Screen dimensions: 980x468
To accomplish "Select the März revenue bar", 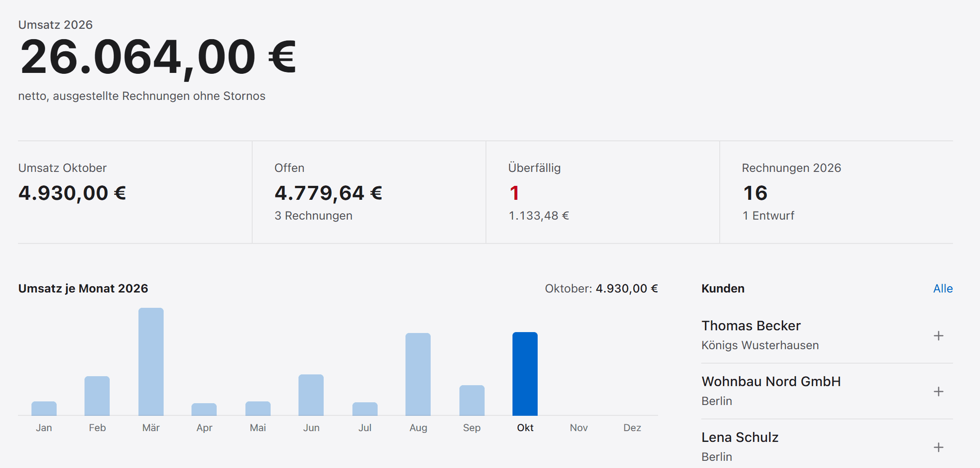I will coord(151,361).
